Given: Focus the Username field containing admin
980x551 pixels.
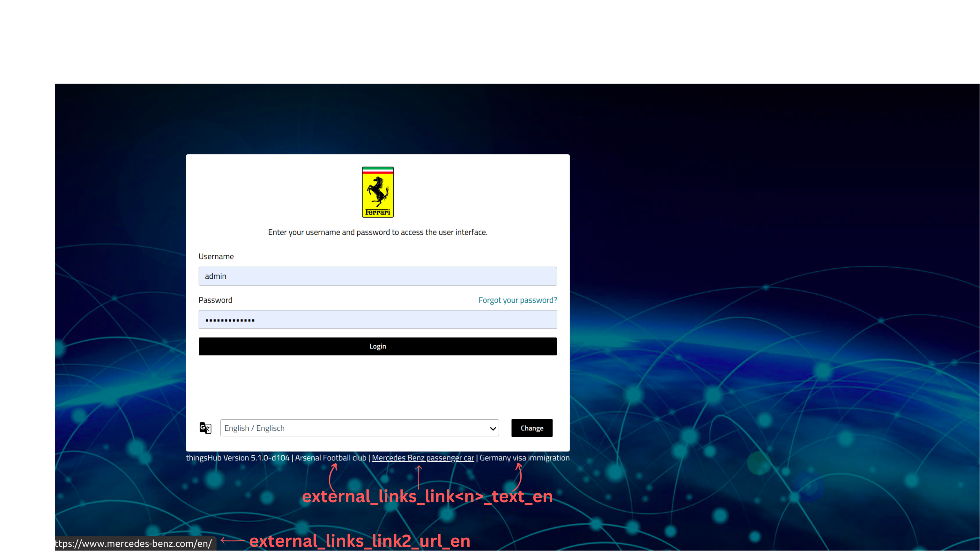Looking at the screenshot, I should point(377,276).
